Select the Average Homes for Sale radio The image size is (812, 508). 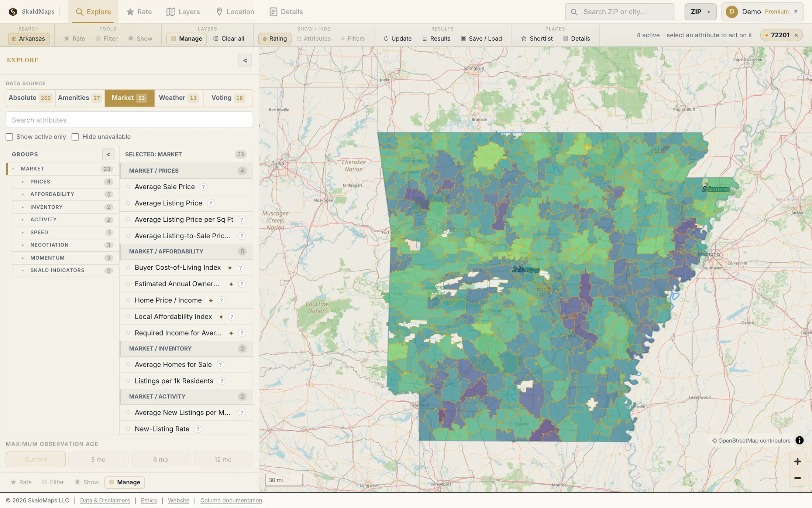point(128,365)
